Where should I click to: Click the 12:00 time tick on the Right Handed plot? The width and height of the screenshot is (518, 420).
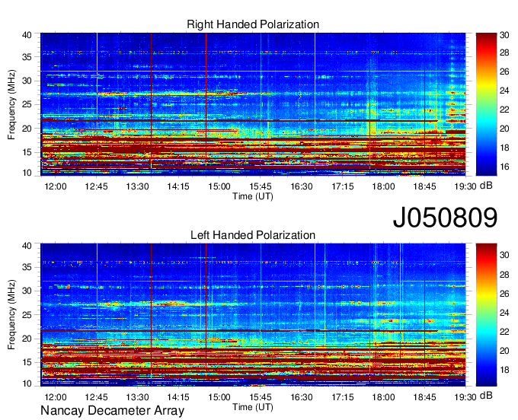pyautogui.click(x=55, y=186)
